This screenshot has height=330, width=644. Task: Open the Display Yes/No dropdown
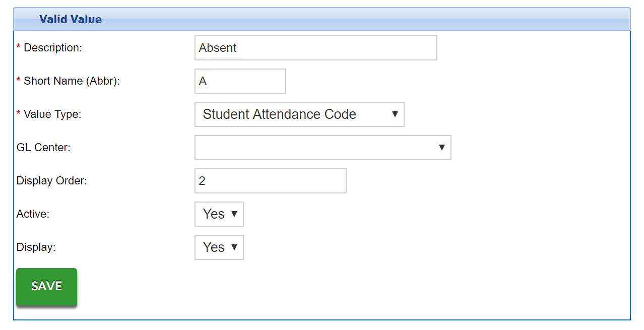219,247
